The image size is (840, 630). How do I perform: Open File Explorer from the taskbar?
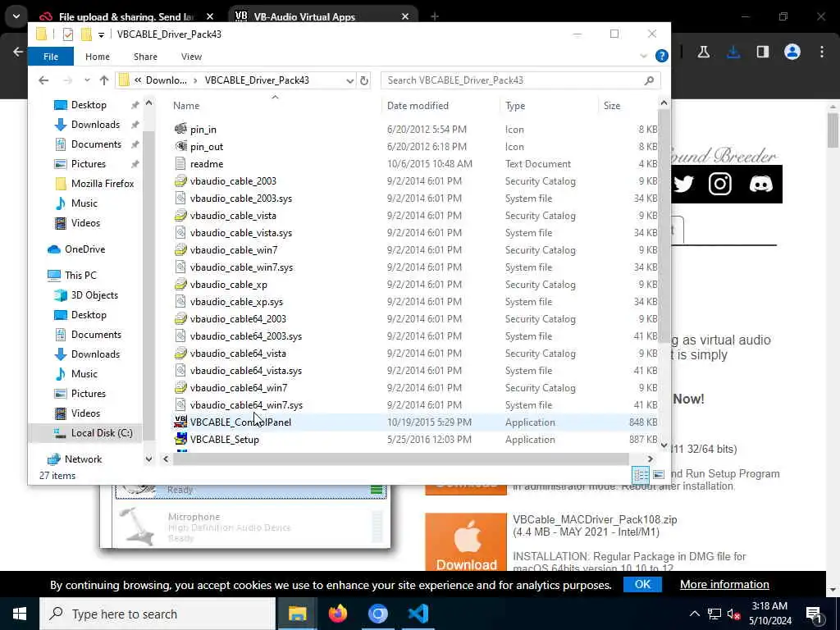pyautogui.click(x=297, y=614)
